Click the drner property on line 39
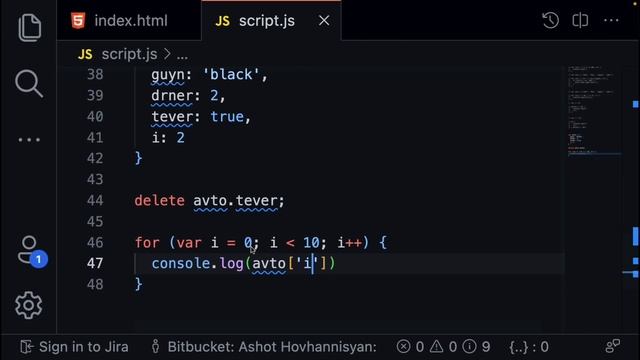Image resolution: width=640 pixels, height=360 pixels. point(172,96)
